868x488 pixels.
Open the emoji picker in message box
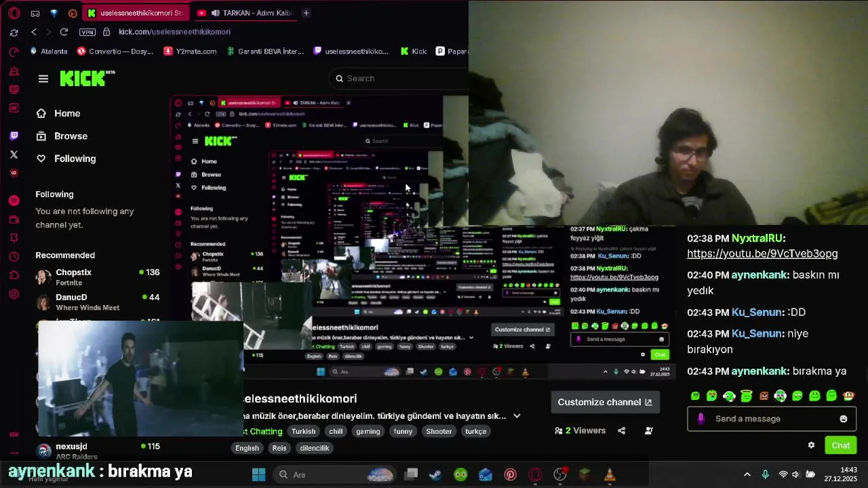point(844,419)
